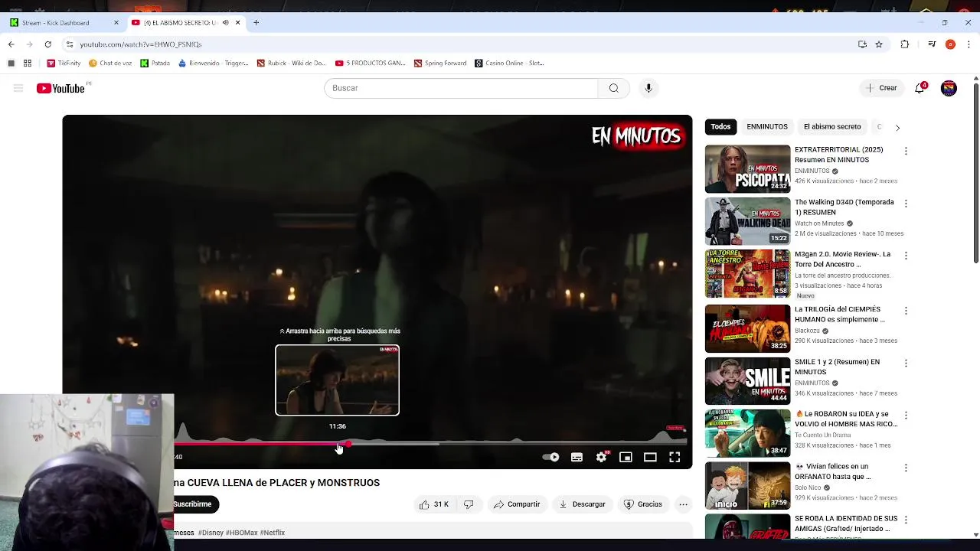The height and width of the screenshot is (551, 980).
Task: Click the address bar URL
Action: point(141,44)
